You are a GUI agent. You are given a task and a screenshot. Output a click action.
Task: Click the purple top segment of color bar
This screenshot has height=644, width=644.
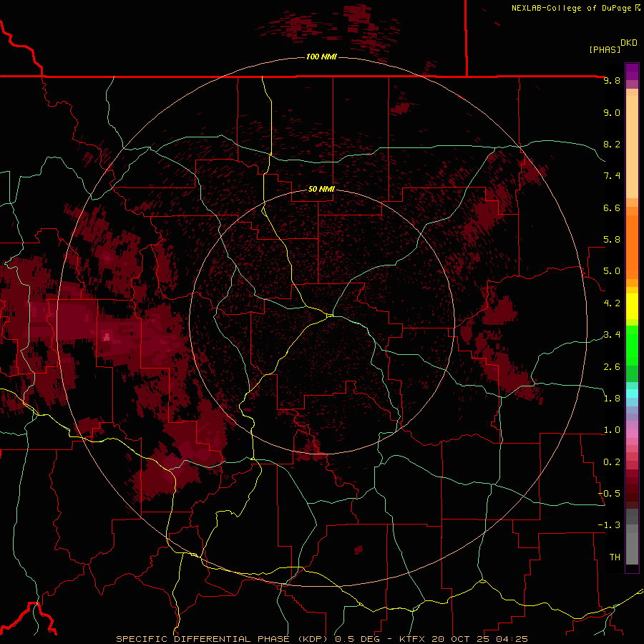(x=632, y=72)
